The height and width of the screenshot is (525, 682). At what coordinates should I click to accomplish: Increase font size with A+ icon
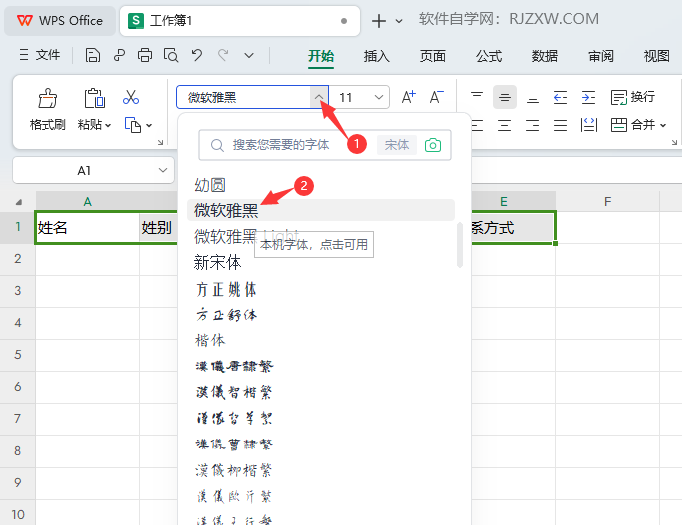point(408,97)
